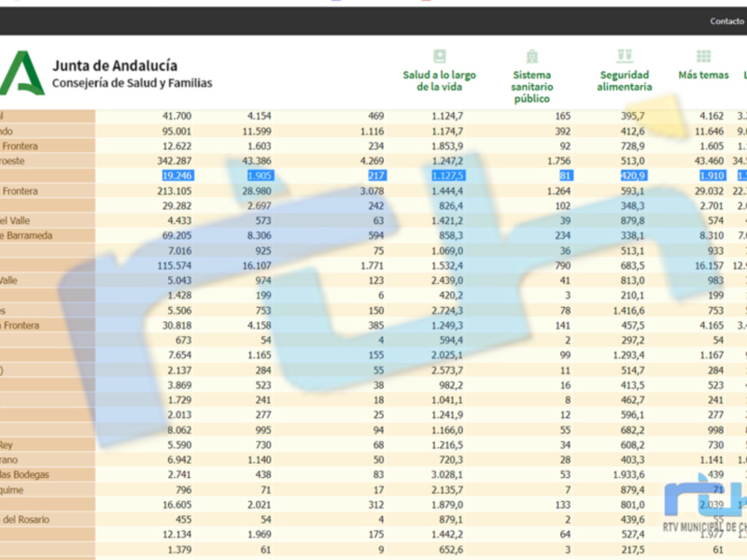Select the row labeled del Rosario

(x=47, y=519)
